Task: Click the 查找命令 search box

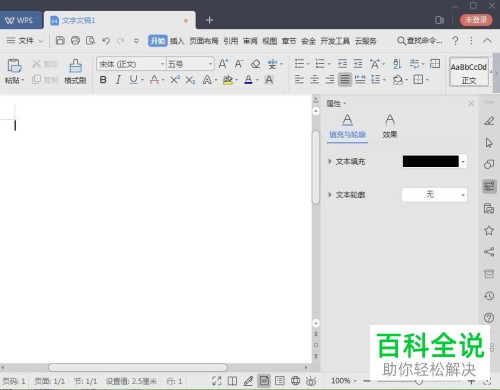Action: pos(419,41)
